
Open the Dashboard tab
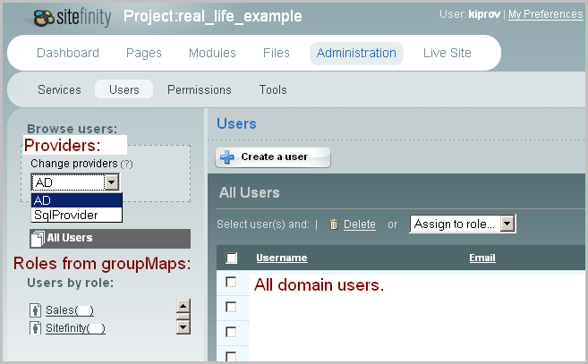tap(68, 54)
